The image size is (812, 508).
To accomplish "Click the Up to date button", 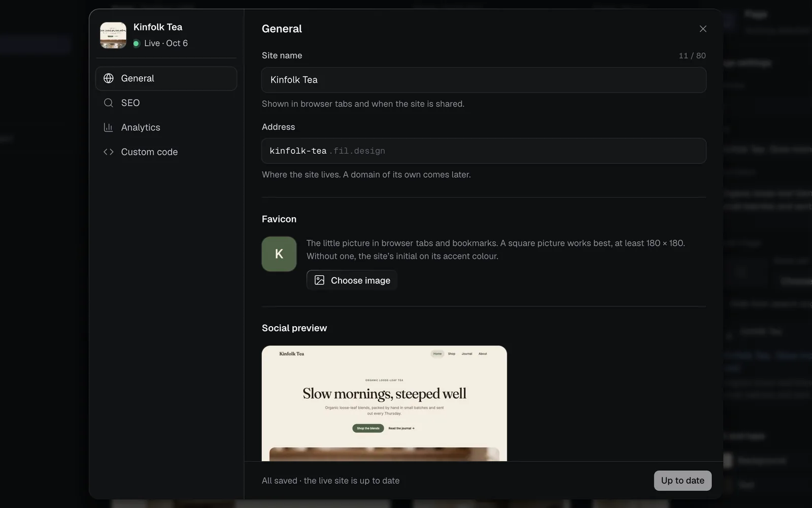I will 683,481.
